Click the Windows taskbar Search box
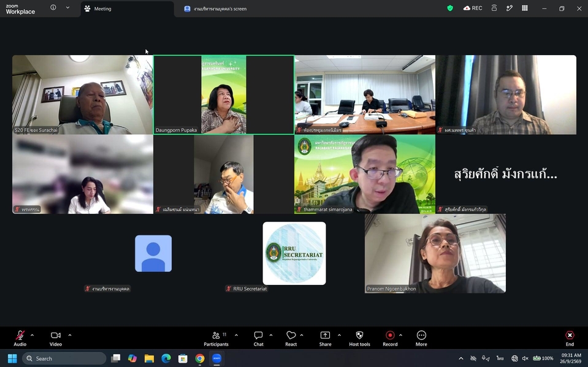Screen dimensions: 588x367 click(64, 359)
